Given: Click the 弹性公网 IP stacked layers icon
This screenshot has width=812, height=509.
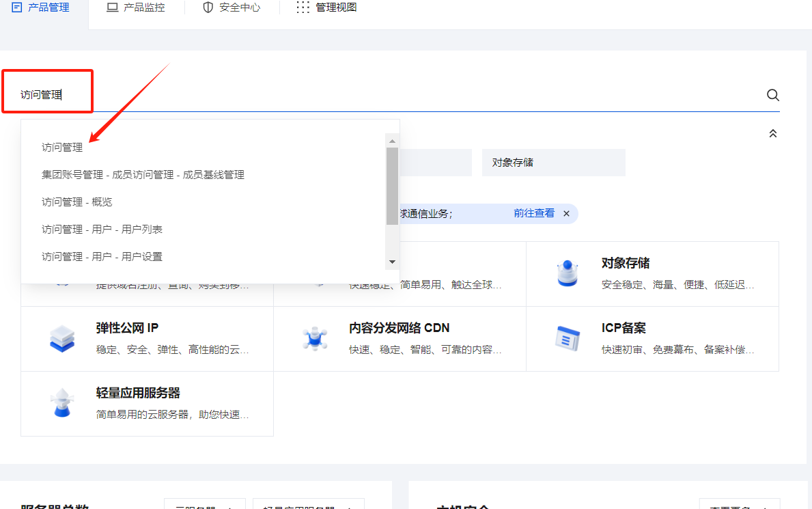Looking at the screenshot, I should [x=62, y=338].
